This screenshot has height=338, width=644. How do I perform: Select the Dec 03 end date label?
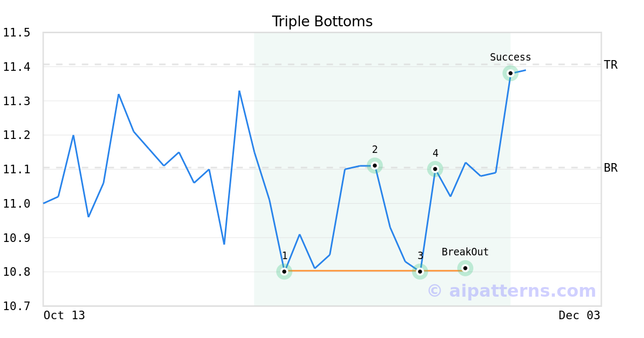579,315
